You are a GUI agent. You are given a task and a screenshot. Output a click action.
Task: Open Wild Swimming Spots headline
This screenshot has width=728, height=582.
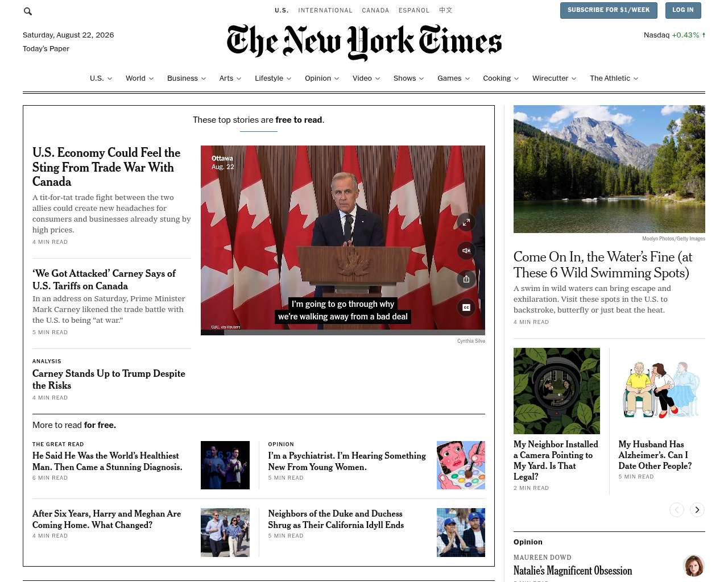[x=603, y=265]
